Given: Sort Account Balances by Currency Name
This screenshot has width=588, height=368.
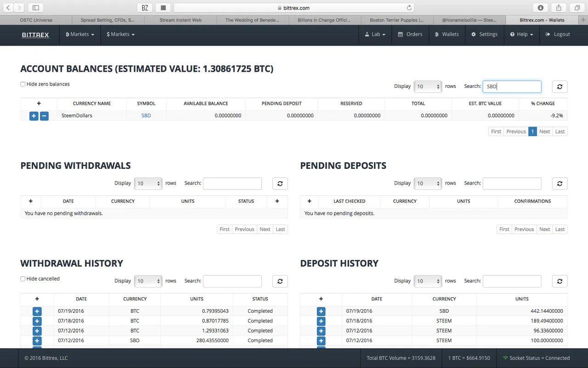Looking at the screenshot, I should (x=92, y=103).
